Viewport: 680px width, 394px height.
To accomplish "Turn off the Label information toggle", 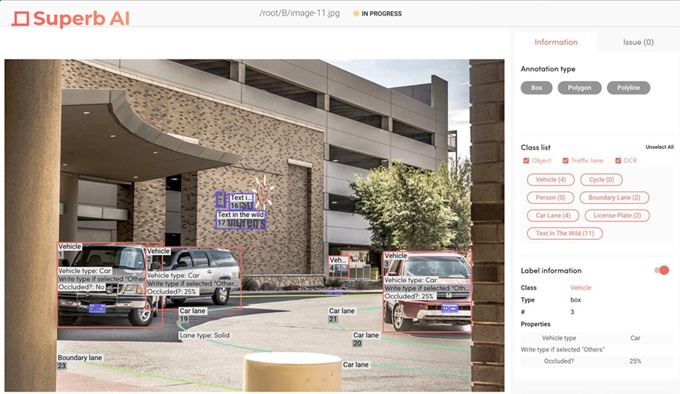I will 662,270.
